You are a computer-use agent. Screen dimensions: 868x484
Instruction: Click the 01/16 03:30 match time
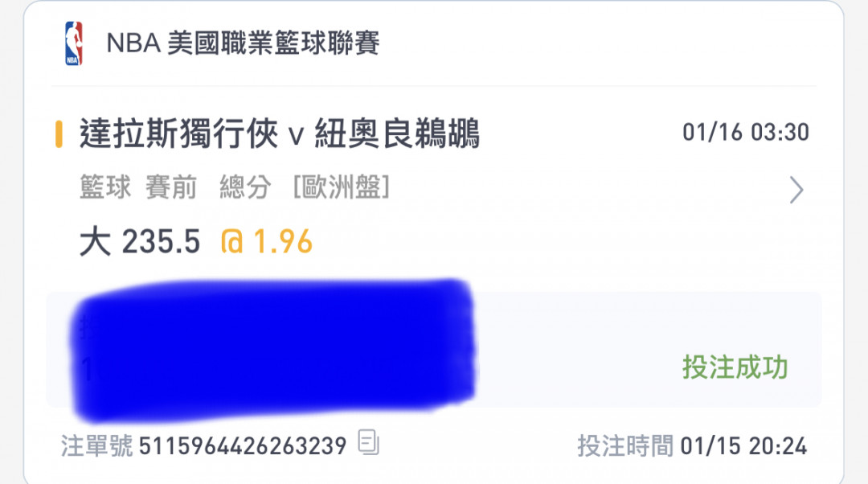[746, 133]
